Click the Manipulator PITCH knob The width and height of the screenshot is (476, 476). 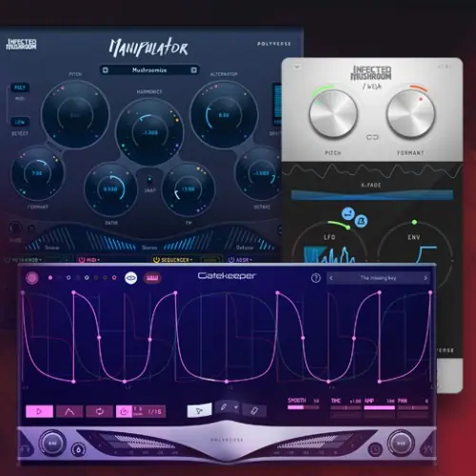point(75,115)
